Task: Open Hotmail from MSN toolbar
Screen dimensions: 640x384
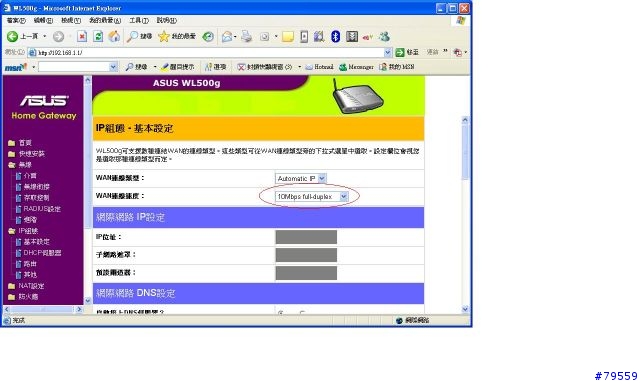Action: click(x=320, y=67)
